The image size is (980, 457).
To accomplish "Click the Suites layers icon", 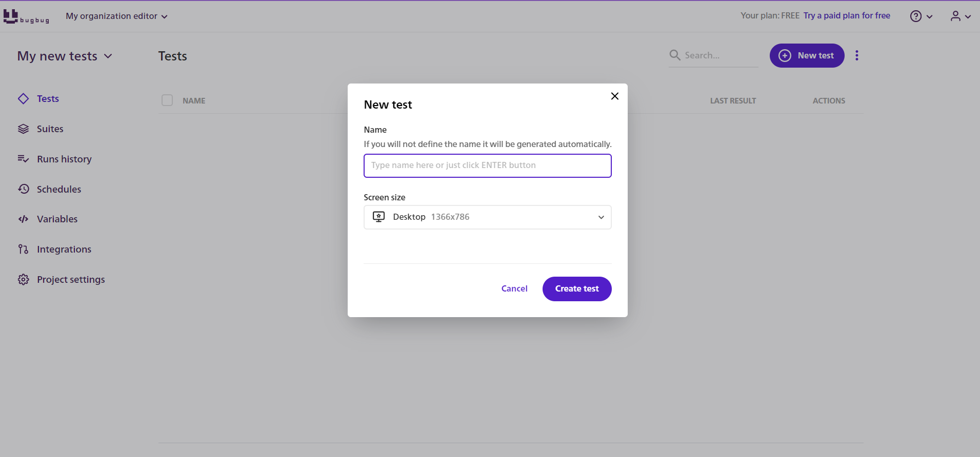I will click(24, 129).
